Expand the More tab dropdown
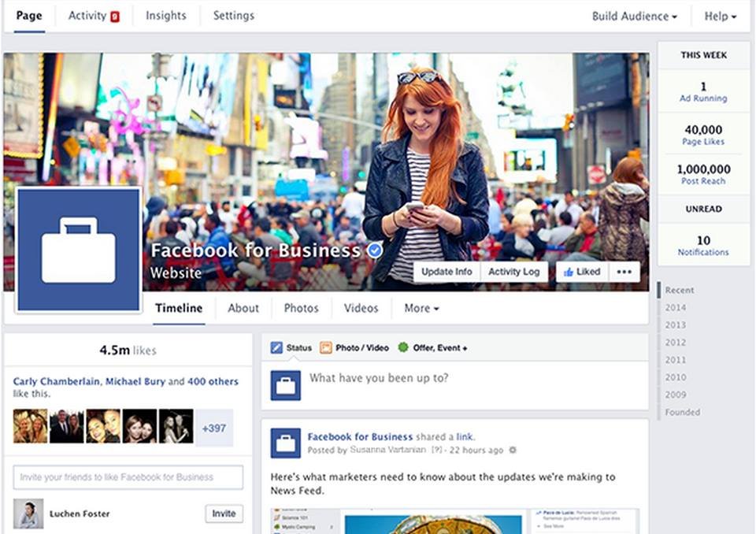The width and height of the screenshot is (756, 534). [x=421, y=308]
